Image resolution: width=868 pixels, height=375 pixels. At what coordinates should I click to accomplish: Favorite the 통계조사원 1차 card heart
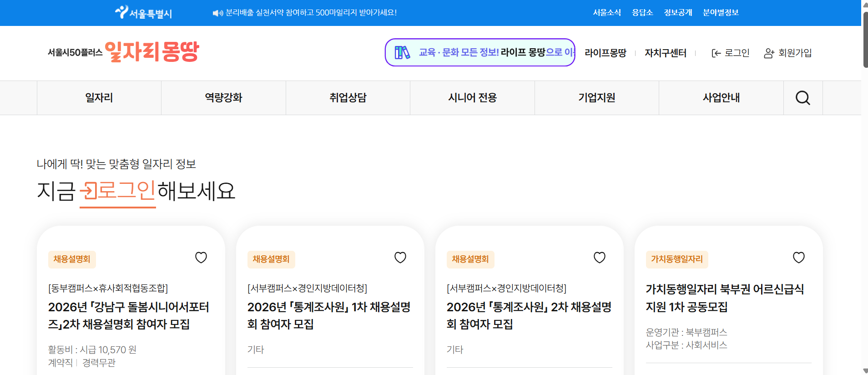click(400, 258)
